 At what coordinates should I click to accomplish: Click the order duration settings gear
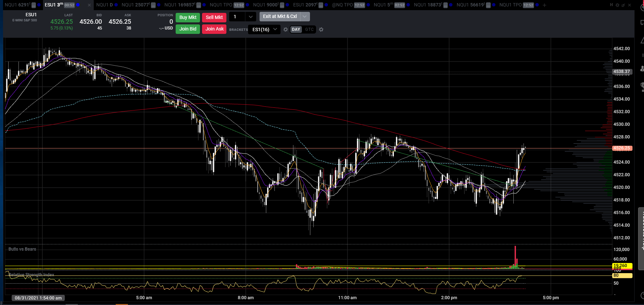pos(321,29)
